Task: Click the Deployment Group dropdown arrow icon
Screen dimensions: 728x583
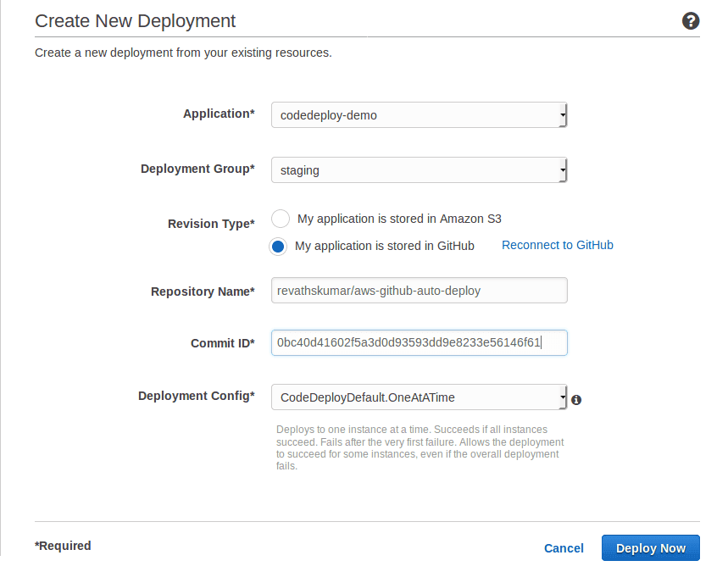Action: [562, 169]
